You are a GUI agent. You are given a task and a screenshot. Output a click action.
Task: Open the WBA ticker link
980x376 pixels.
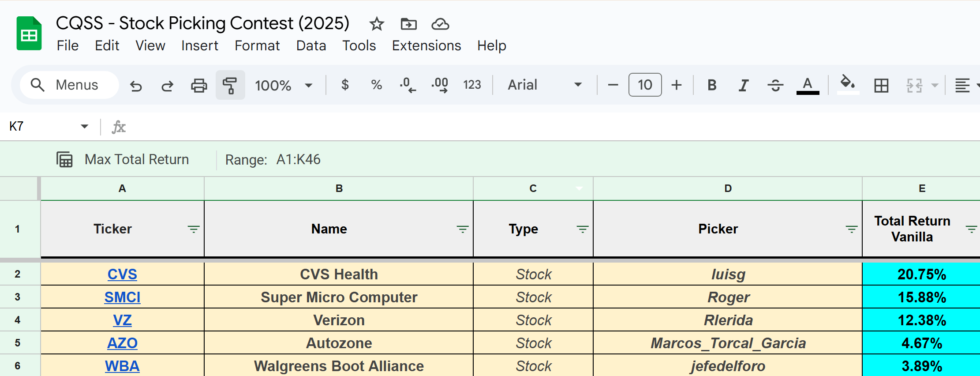(122, 366)
